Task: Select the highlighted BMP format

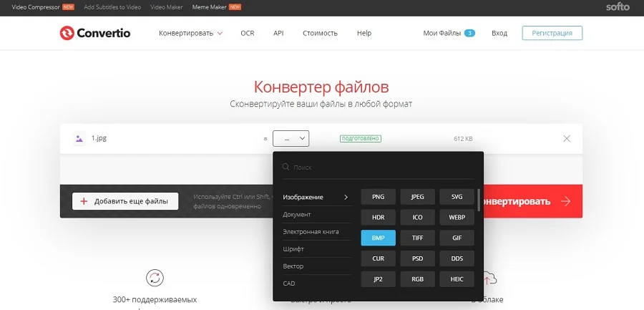Action: pyautogui.click(x=379, y=238)
